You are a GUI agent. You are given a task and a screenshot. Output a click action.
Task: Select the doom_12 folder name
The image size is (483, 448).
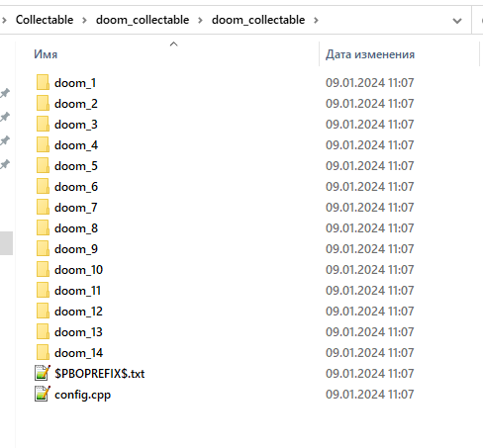78,312
